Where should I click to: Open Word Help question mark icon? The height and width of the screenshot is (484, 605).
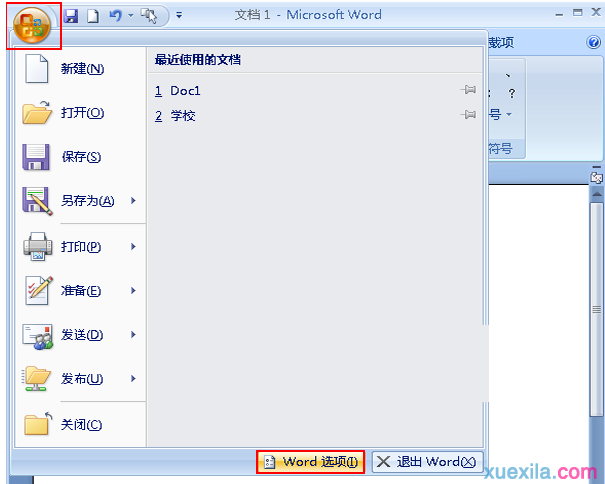point(593,42)
